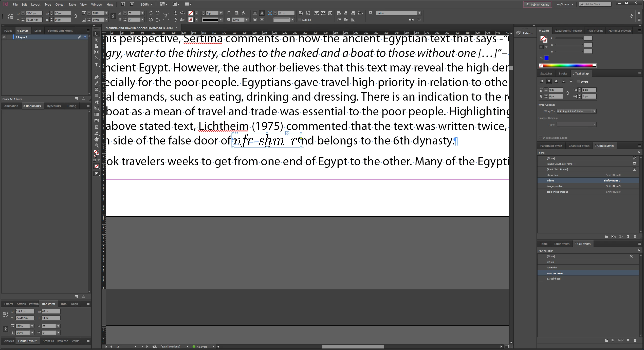Apply the above-line object style
The width and height of the screenshot is (644, 350).
[553, 175]
